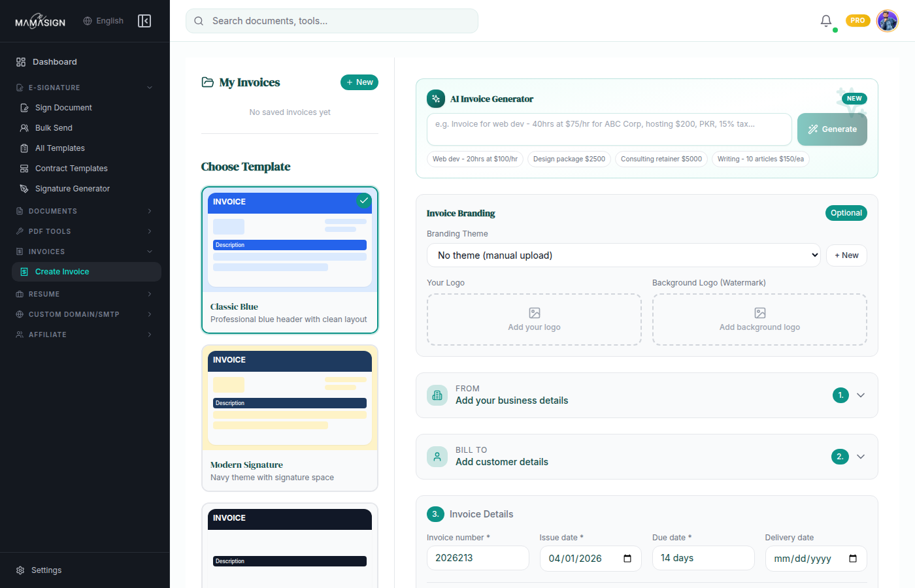
Task: Click the FROM business building icon
Action: click(437, 395)
